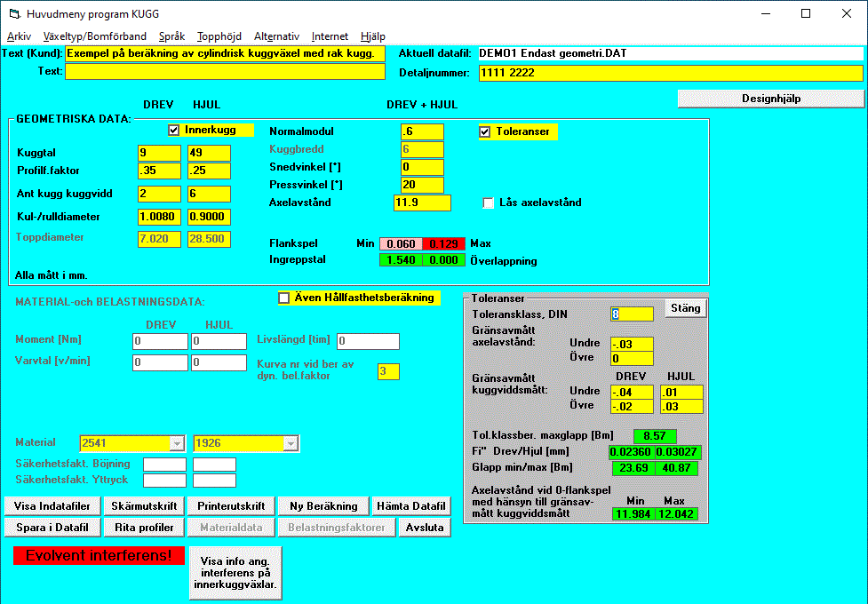
Task: Open the 1926 material dropdown
Action: [x=291, y=443]
